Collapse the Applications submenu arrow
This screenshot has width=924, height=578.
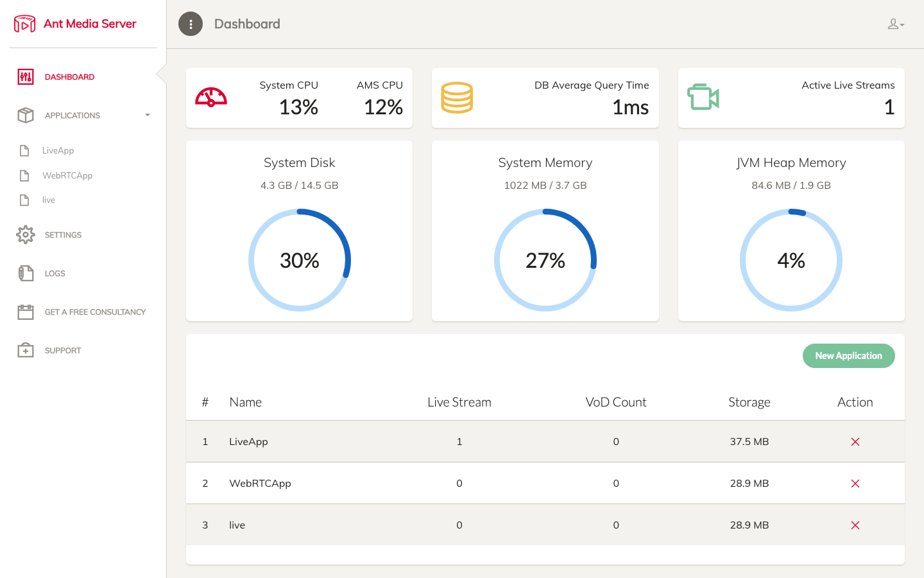coord(148,116)
